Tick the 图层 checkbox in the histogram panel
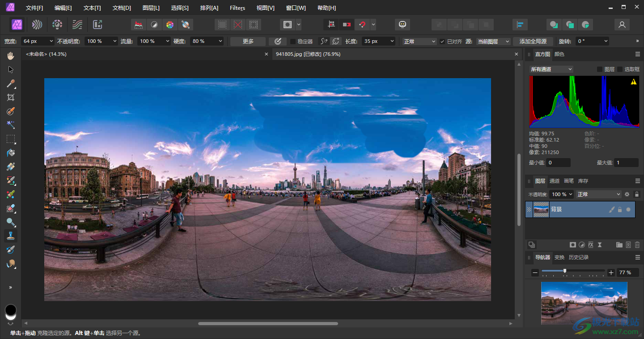 (x=600, y=69)
